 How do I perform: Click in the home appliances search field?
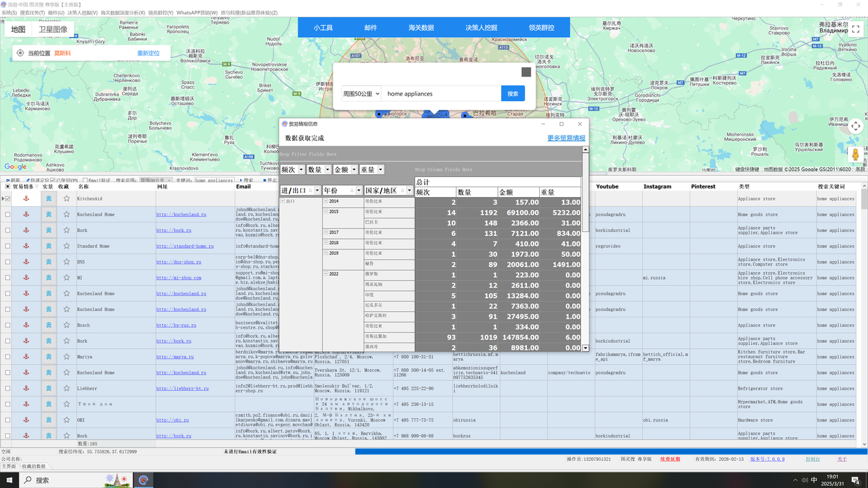coord(441,94)
